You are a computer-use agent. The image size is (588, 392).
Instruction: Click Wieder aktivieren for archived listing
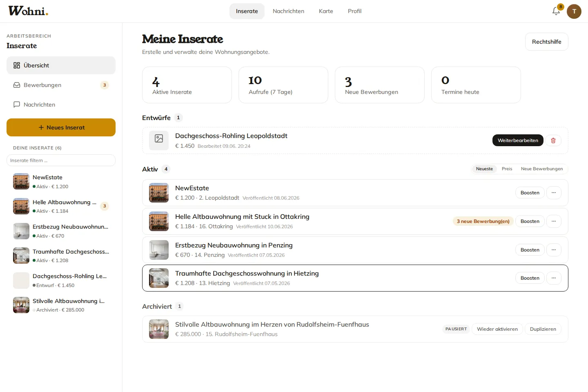497,329
